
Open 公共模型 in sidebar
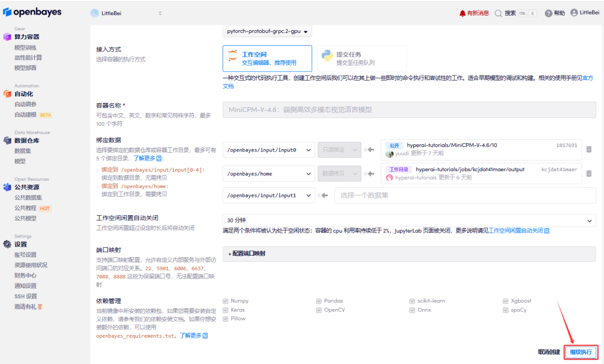point(25,219)
